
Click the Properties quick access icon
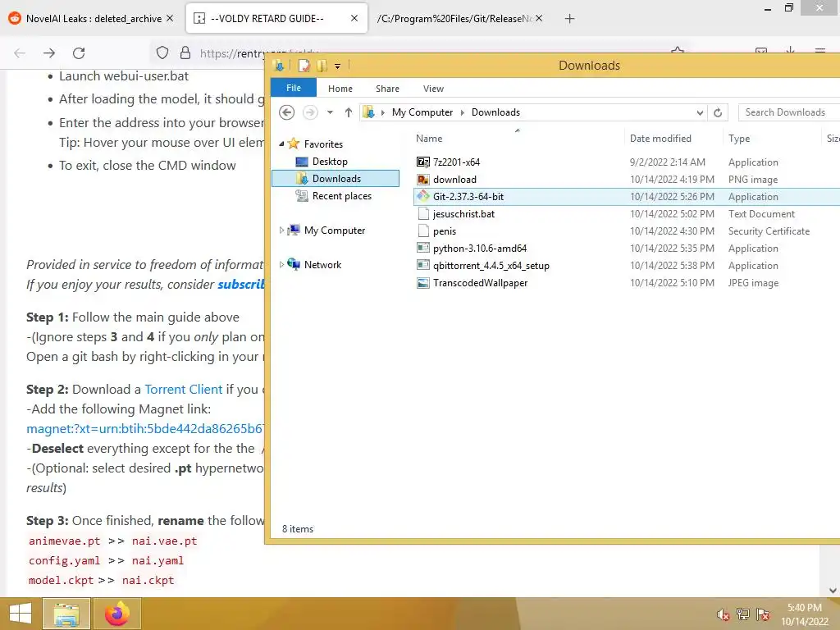coord(304,66)
